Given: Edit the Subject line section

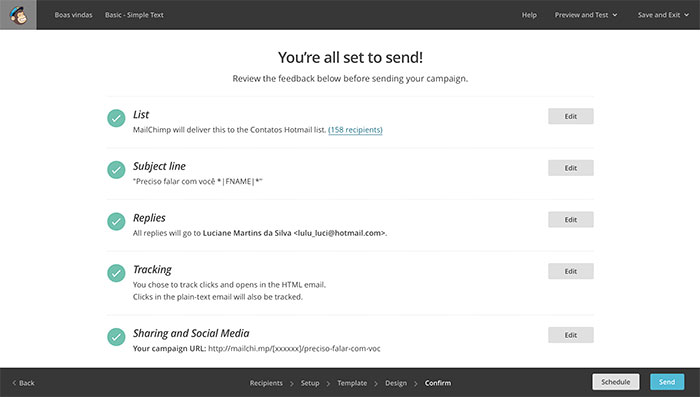Looking at the screenshot, I should click(571, 168).
